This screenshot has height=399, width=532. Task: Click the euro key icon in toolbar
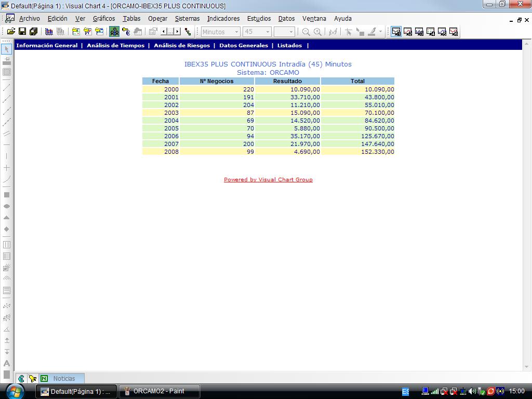click(126, 32)
